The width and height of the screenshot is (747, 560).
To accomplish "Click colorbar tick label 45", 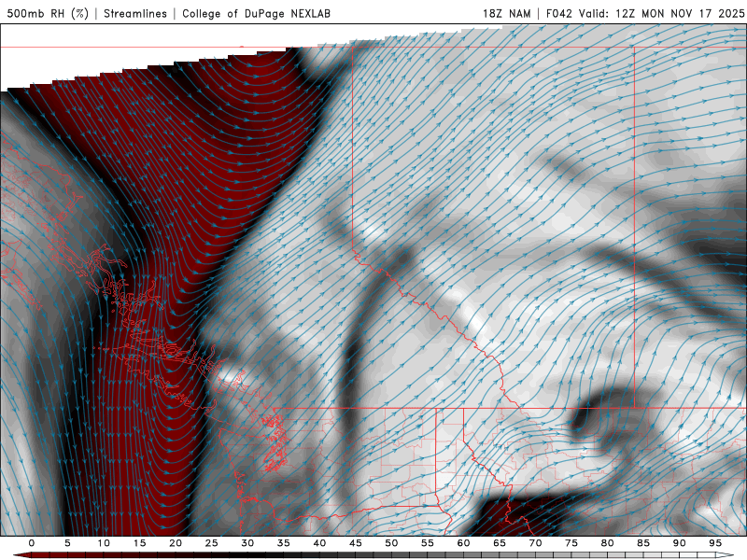I will point(356,543).
